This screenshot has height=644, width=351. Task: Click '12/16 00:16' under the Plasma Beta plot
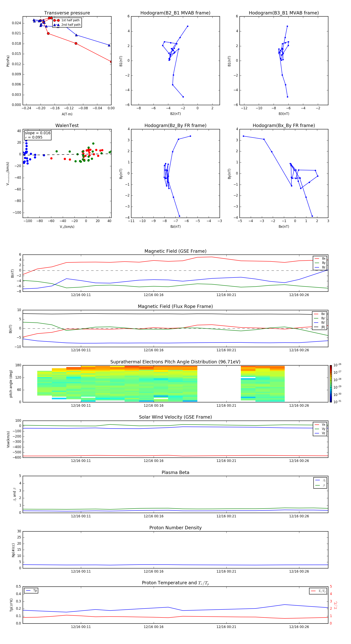point(153,516)
